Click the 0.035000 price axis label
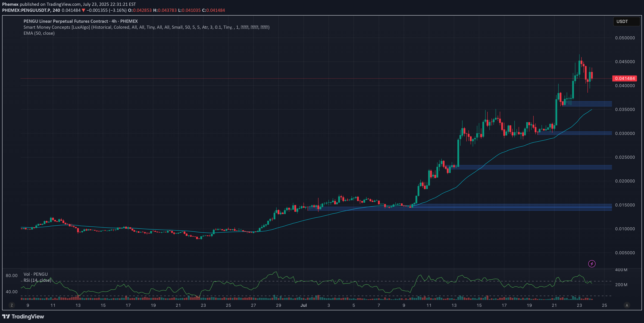Viewport: 644px width, 323px height. pos(625,109)
